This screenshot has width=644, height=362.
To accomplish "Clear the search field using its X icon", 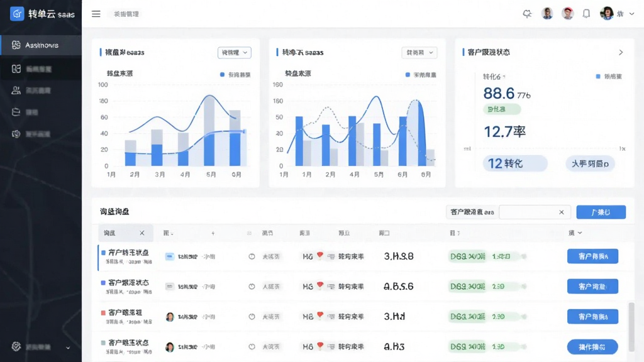I will pos(562,212).
